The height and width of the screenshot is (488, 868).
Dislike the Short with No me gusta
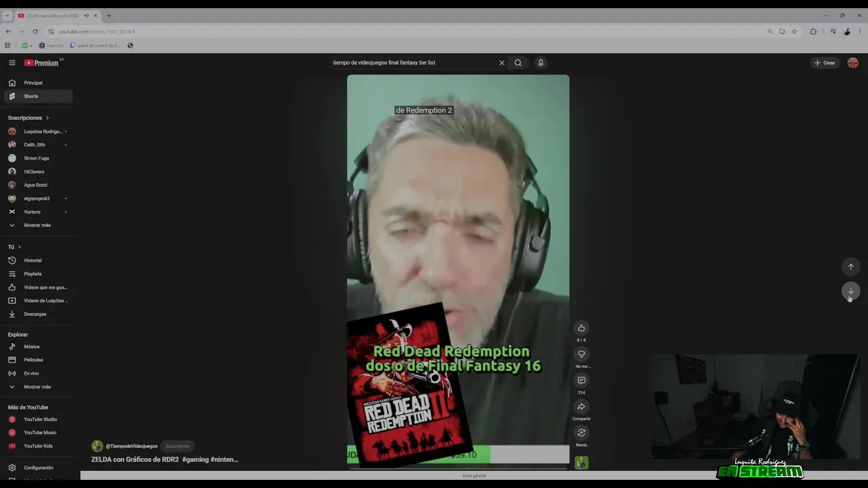point(581,354)
